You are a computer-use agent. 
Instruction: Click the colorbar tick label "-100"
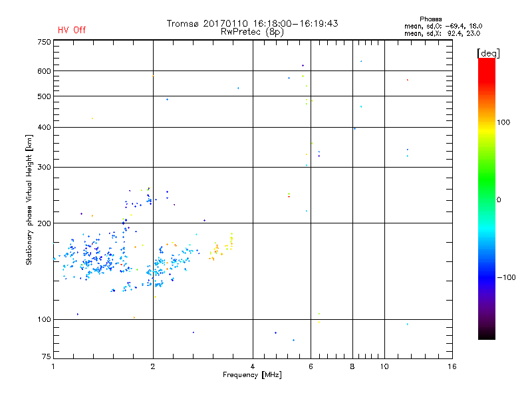click(x=506, y=277)
